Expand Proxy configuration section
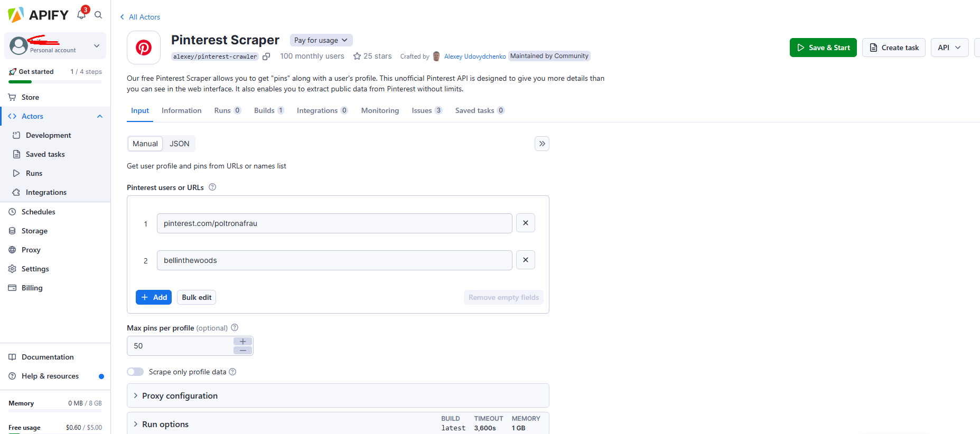980x434 pixels. 338,395
